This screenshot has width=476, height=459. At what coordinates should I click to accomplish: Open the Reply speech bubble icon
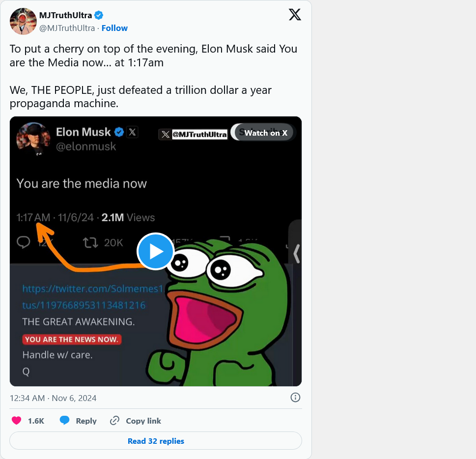point(65,421)
